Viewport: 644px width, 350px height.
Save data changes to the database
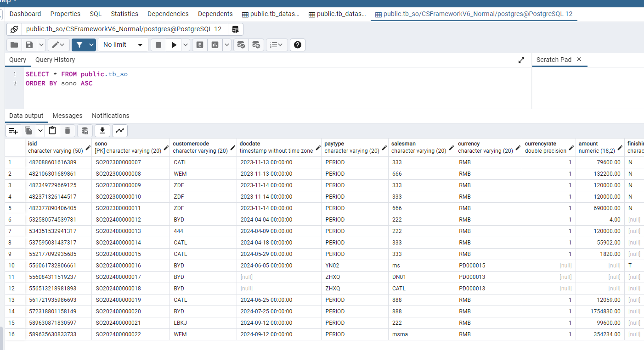coord(85,131)
